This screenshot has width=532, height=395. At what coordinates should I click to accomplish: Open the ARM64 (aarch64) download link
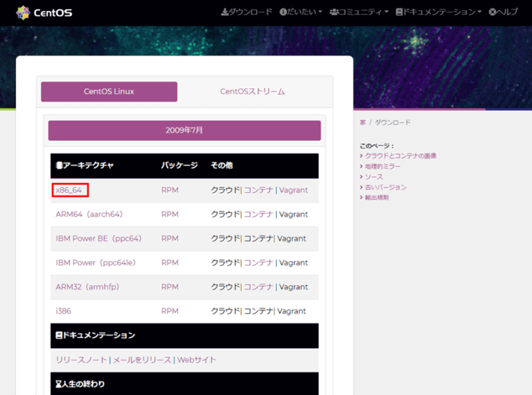point(89,214)
